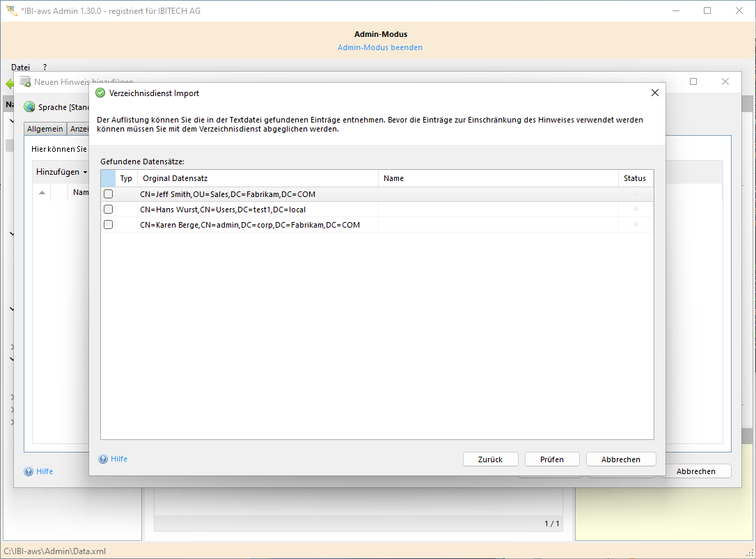Click the sort arrow column header in background list
The width and height of the screenshot is (756, 559).
coord(42,192)
